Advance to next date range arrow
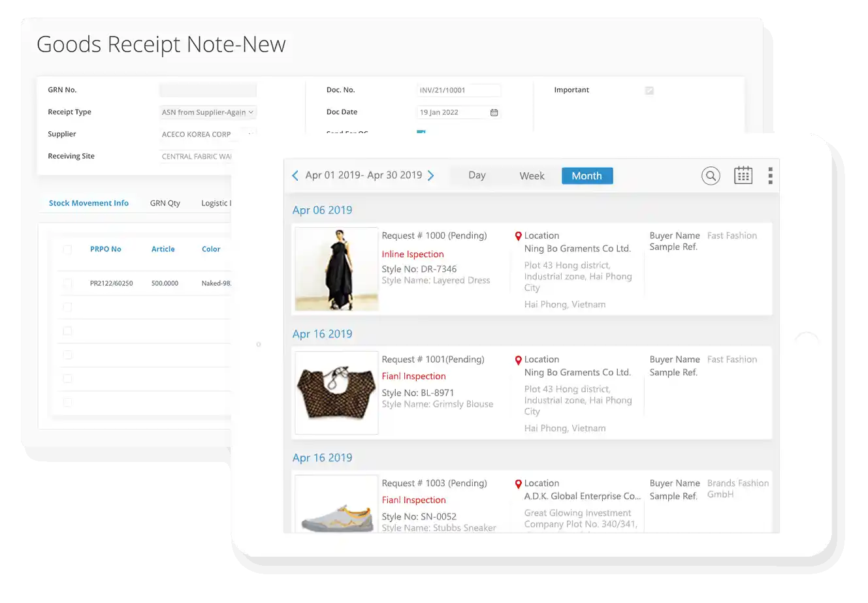The height and width of the screenshot is (603, 868). tap(430, 176)
